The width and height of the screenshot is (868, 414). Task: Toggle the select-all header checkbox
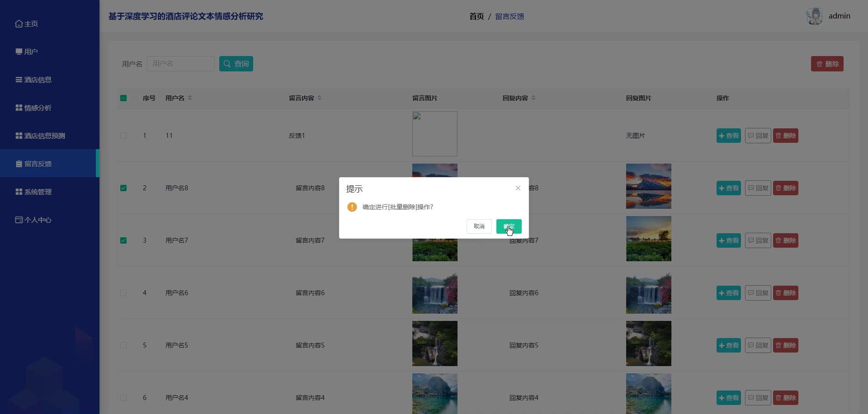pyautogui.click(x=123, y=98)
